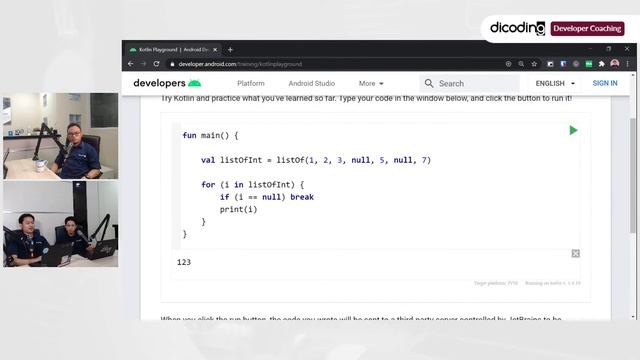Click the address bar URL developer.android.com
Image resolution: width=640 pixels, height=360 pixels.
(240, 64)
